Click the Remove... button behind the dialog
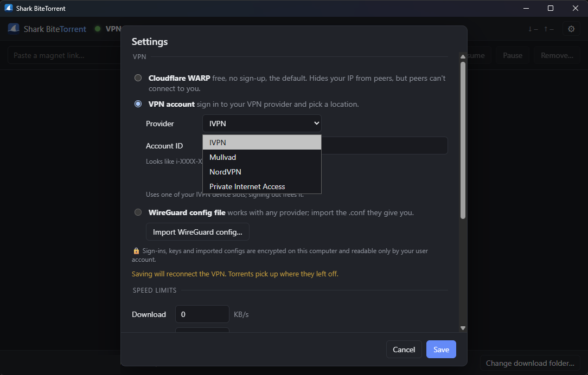The height and width of the screenshot is (375, 588). (557, 55)
